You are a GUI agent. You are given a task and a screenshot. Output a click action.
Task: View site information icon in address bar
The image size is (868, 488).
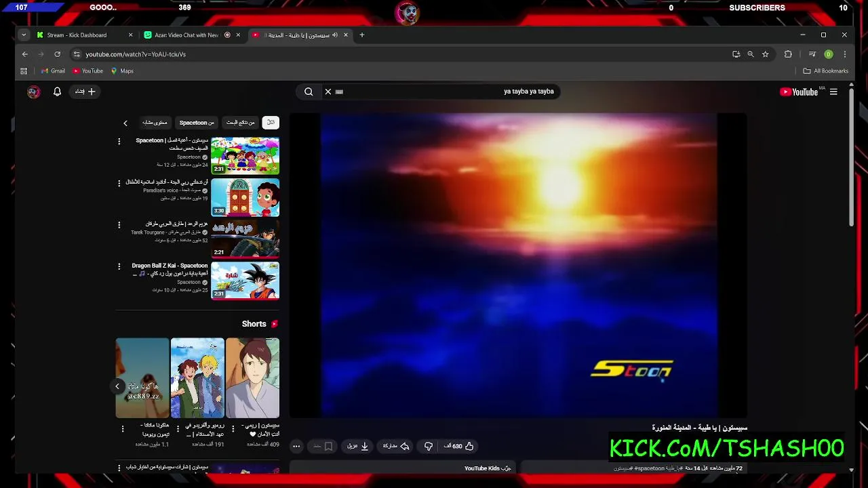tap(77, 54)
